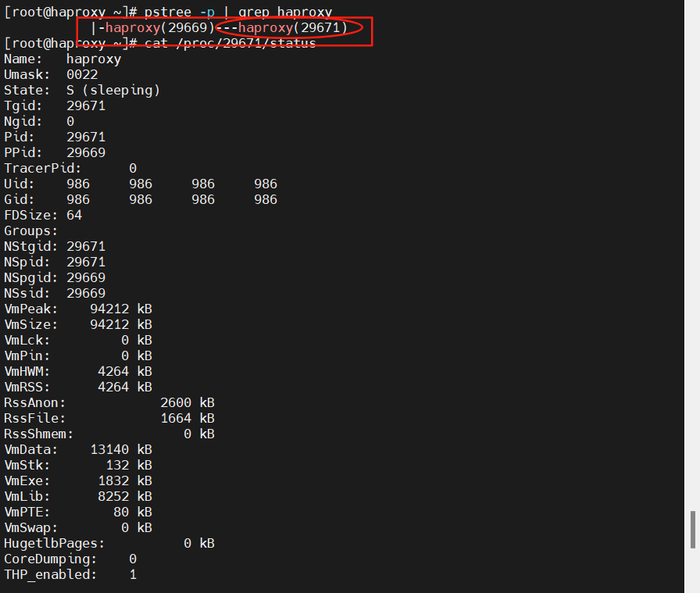This screenshot has width=700, height=593.
Task: Click the NSpid value 29671
Action: click(x=86, y=262)
